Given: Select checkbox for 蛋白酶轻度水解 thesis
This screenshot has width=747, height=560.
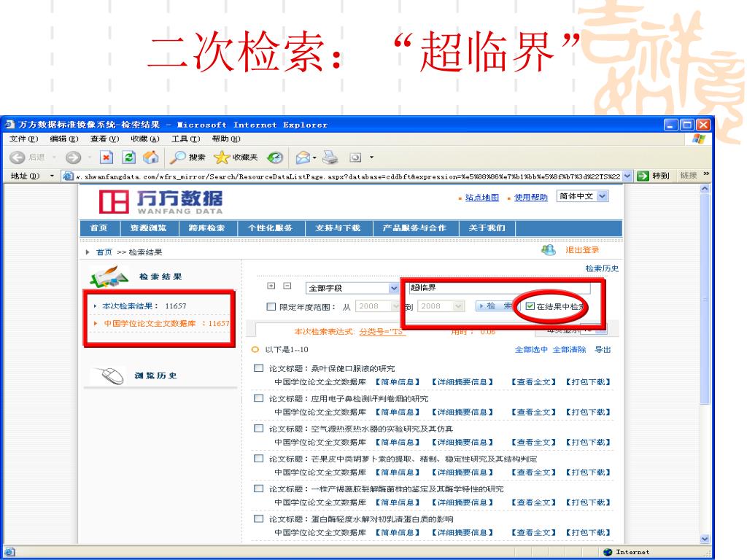Looking at the screenshot, I should (259, 518).
